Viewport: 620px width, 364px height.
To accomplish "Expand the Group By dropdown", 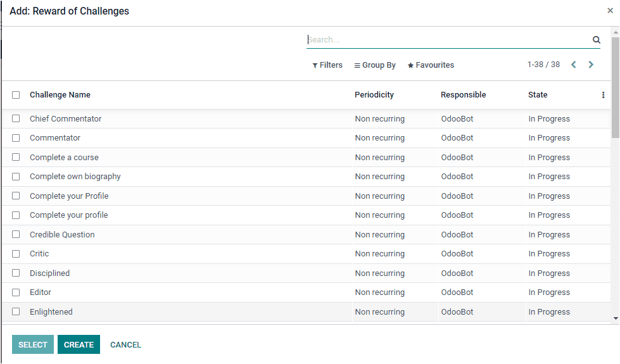I will [x=375, y=65].
